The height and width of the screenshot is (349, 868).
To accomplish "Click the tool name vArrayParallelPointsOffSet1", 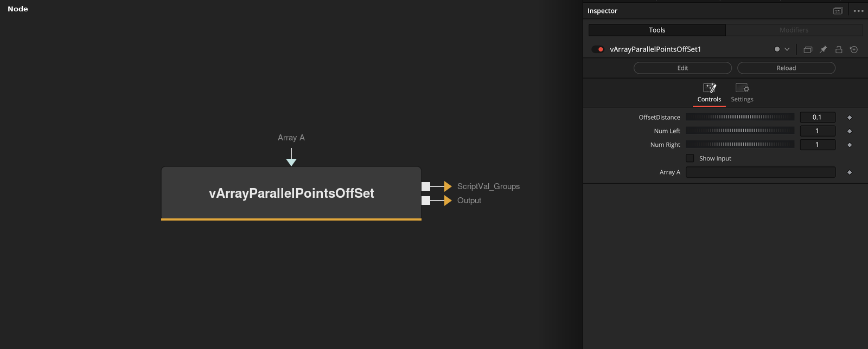I will point(655,49).
